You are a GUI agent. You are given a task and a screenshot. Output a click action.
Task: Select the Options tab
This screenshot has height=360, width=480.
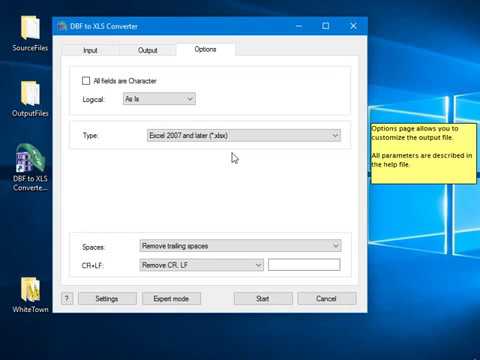205,49
